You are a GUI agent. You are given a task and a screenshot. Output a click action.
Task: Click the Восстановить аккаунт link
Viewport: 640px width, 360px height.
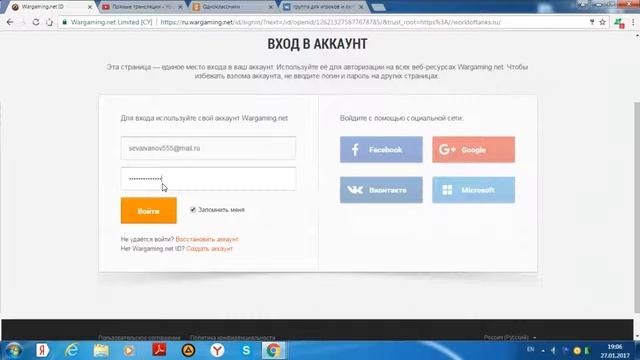pos(207,239)
